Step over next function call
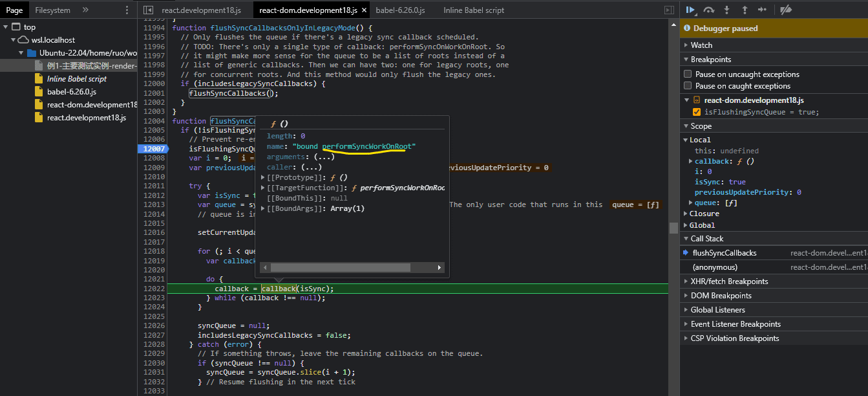The image size is (868, 396). point(709,10)
